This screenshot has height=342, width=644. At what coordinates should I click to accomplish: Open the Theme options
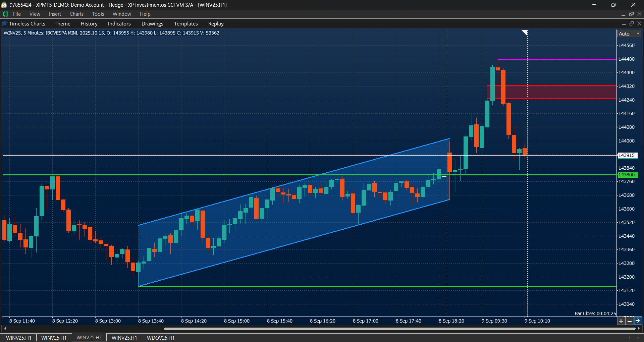(62, 23)
